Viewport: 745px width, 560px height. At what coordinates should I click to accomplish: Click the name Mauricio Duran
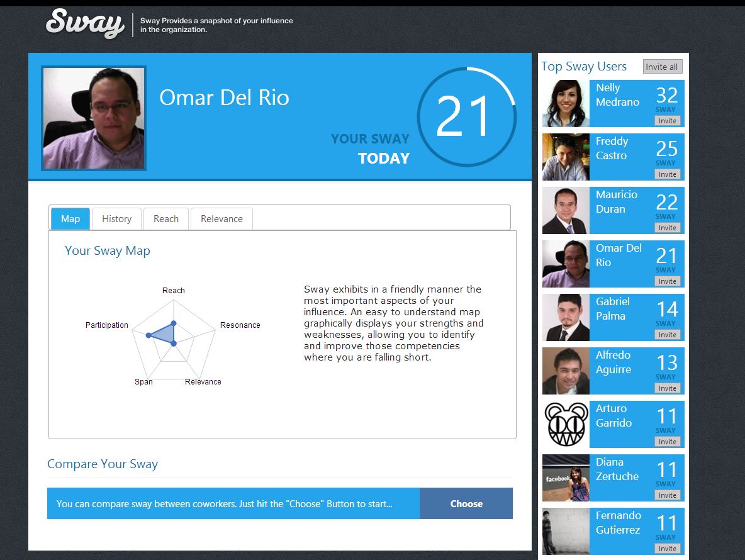point(617,202)
